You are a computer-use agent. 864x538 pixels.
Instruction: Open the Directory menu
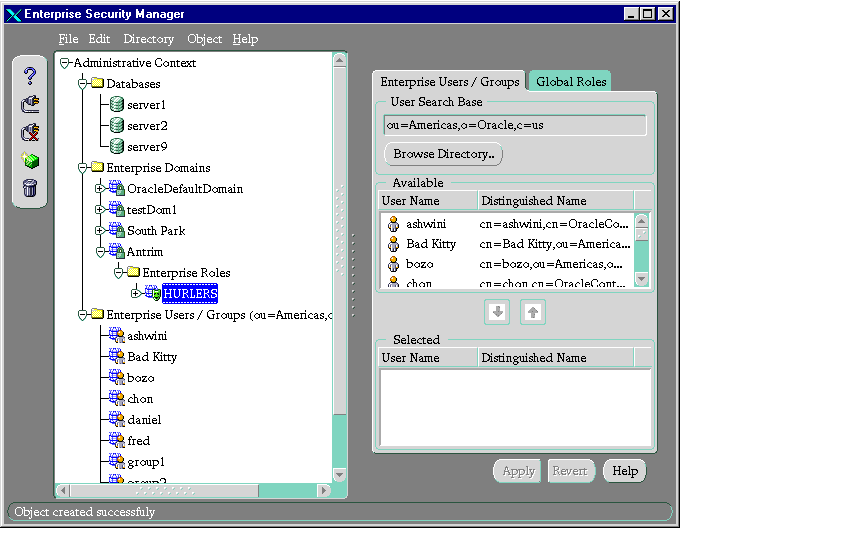[148, 39]
